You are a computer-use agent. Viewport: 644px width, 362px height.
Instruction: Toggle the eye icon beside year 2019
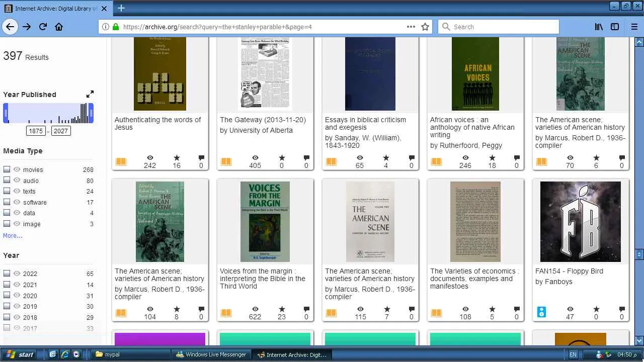17,306
